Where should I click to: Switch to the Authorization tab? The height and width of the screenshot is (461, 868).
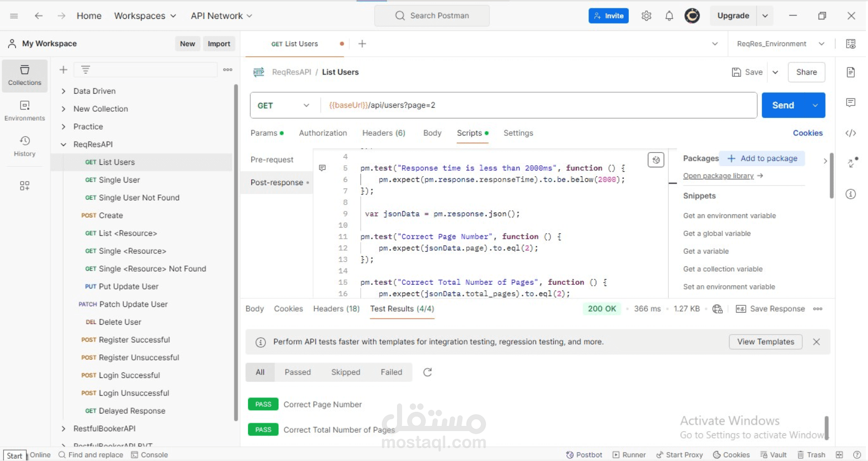pos(323,133)
